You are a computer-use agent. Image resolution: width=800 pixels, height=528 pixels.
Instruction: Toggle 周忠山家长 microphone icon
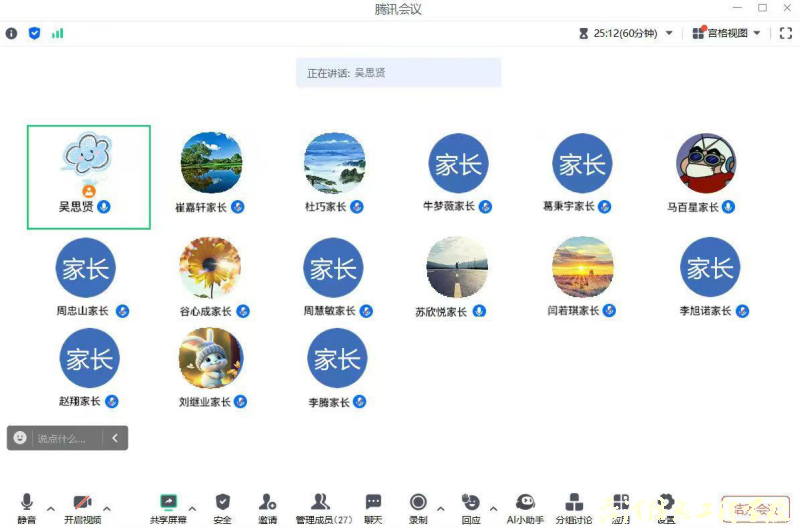pyautogui.click(x=122, y=311)
